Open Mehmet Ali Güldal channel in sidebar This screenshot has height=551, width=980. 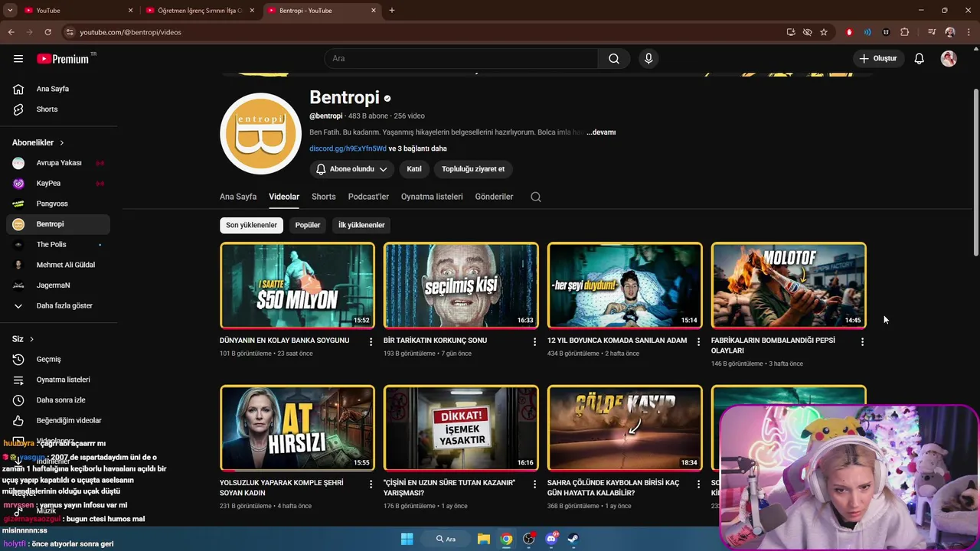click(x=58, y=265)
